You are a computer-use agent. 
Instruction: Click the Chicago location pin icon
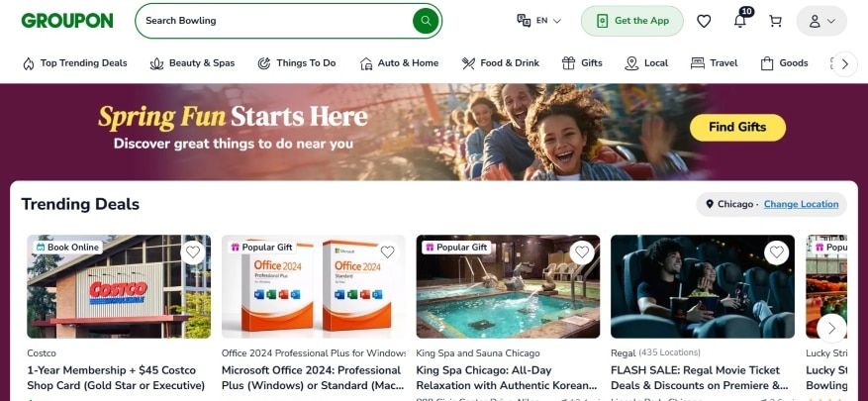710,204
